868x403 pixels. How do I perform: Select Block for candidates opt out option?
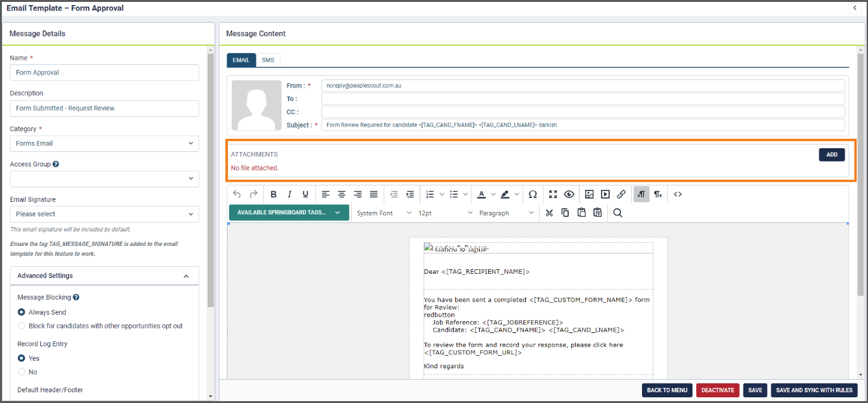(x=21, y=326)
